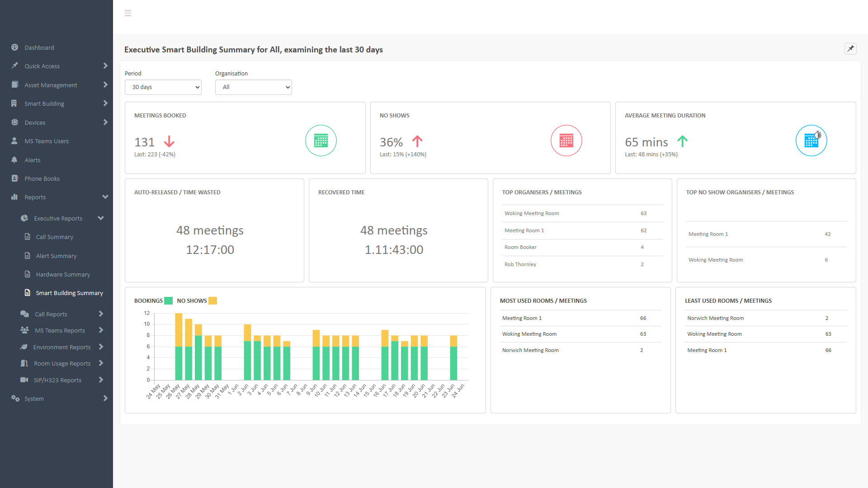
Task: Click the Dashboard gauge icon
Action: (x=14, y=47)
